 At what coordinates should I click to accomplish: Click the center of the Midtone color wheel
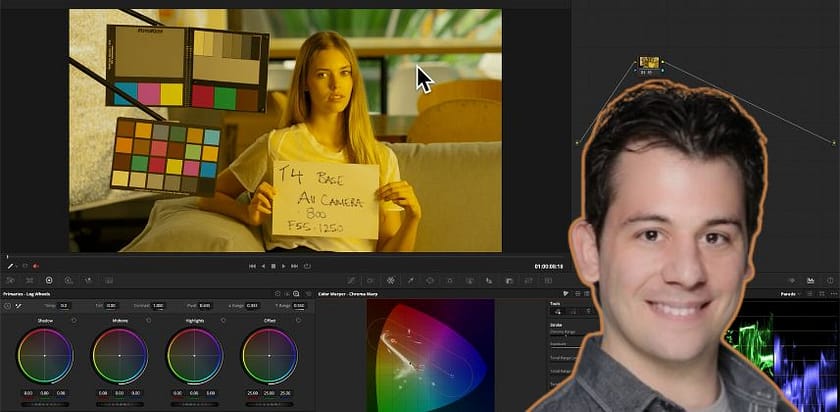(119, 356)
